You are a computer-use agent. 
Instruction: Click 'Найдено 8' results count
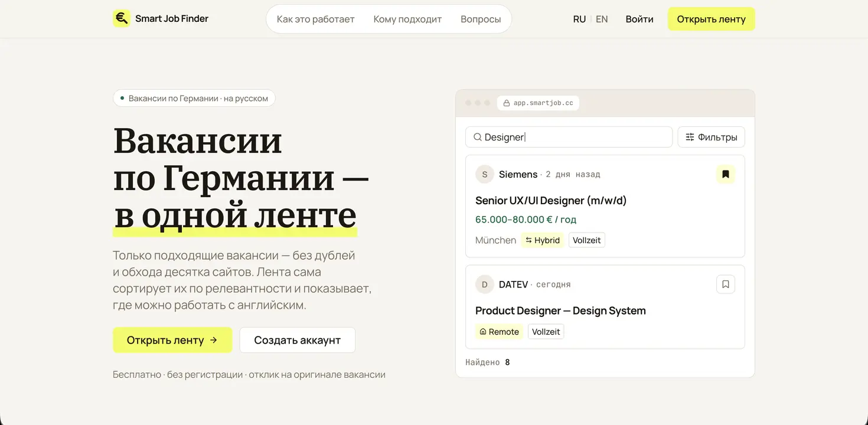(x=488, y=362)
